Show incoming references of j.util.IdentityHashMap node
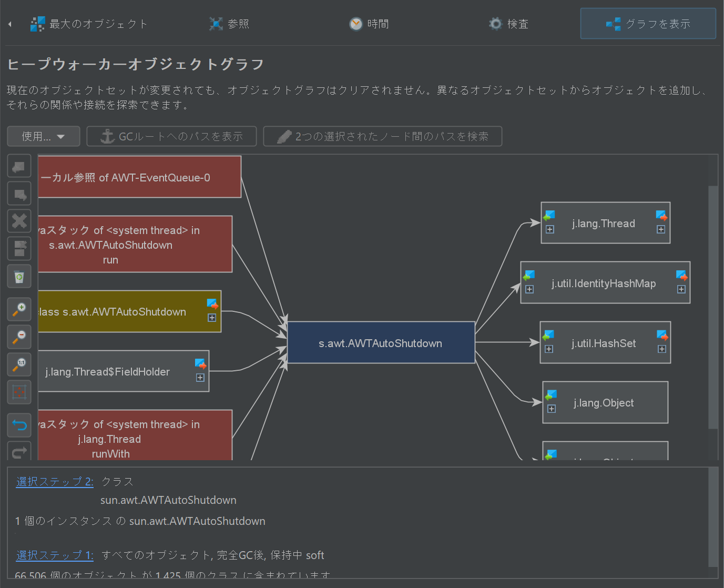 pos(529,276)
